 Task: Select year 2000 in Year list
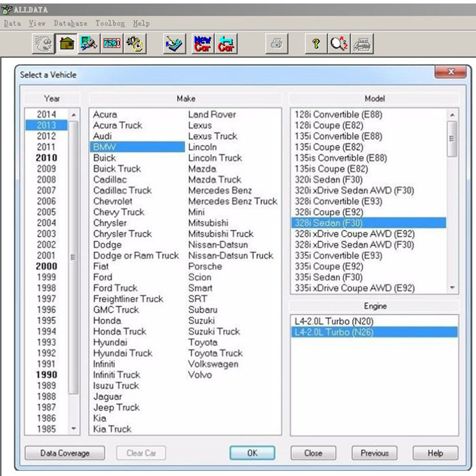point(46,267)
